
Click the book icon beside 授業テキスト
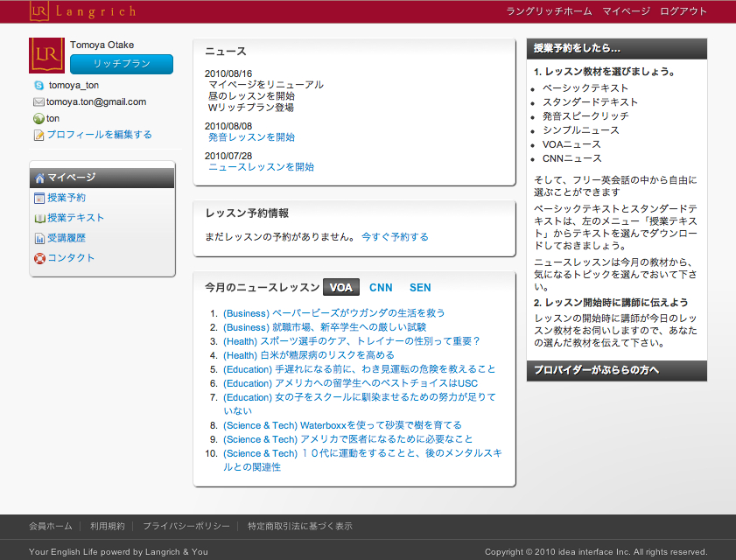pyautogui.click(x=39, y=218)
